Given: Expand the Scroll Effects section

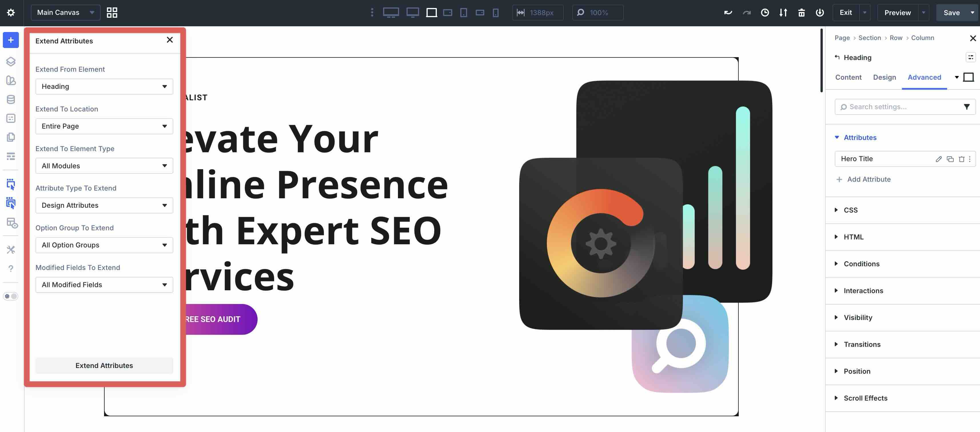Looking at the screenshot, I should point(865,398).
